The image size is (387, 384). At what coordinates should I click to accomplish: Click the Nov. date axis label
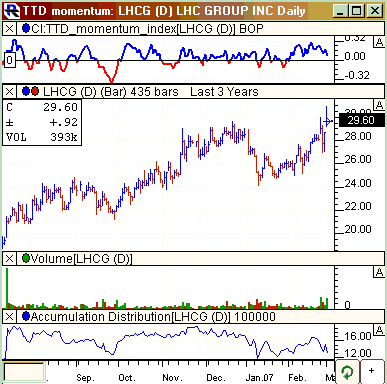[172, 378]
